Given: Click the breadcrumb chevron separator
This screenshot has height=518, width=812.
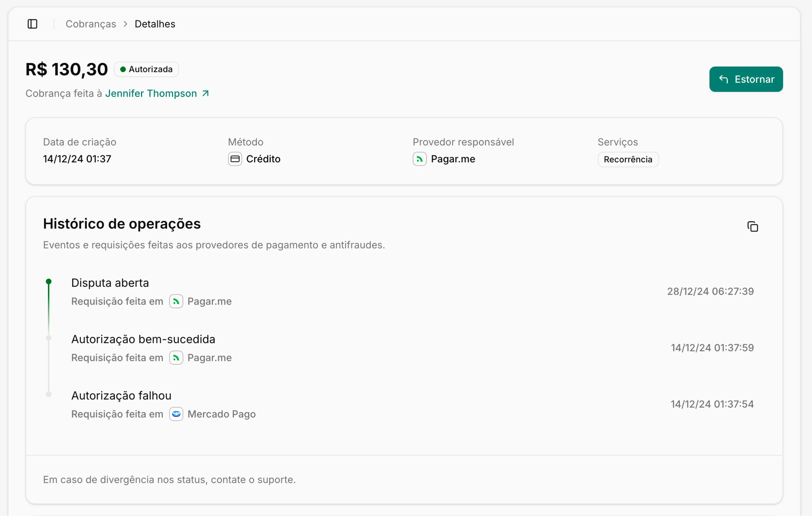Looking at the screenshot, I should [x=126, y=24].
